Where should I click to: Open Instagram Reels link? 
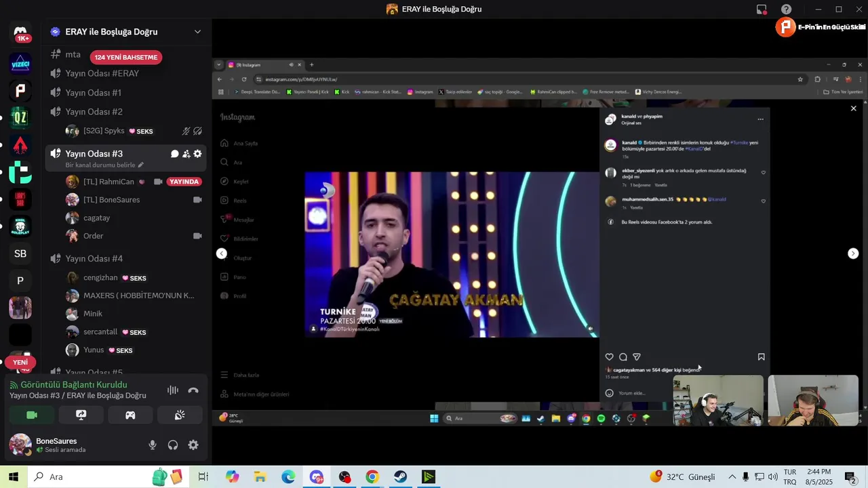point(233,201)
